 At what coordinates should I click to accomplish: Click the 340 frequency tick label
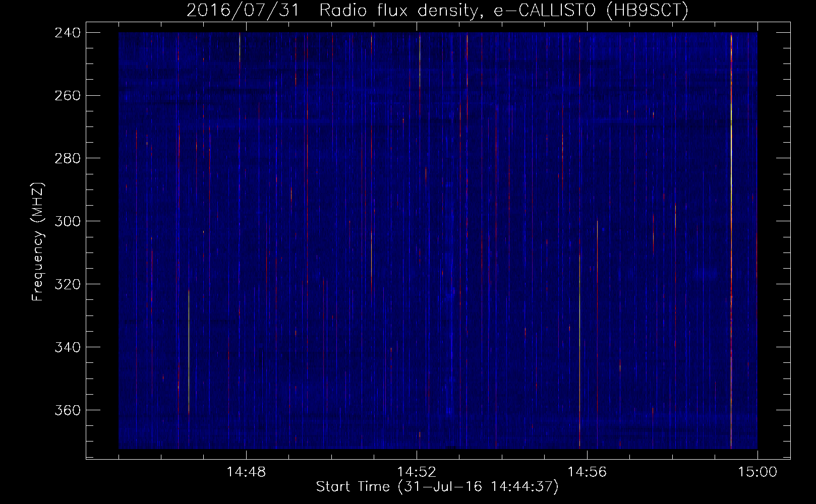[x=67, y=347]
